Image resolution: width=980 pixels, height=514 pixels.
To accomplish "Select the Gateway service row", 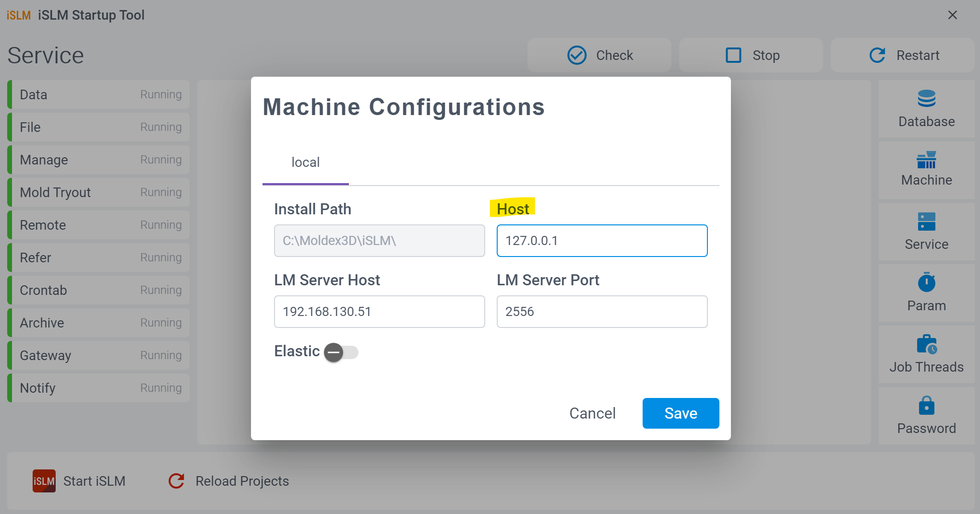I will (x=98, y=355).
